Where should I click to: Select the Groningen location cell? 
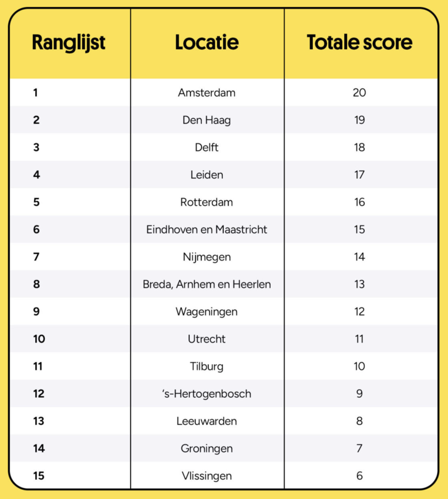(207, 449)
